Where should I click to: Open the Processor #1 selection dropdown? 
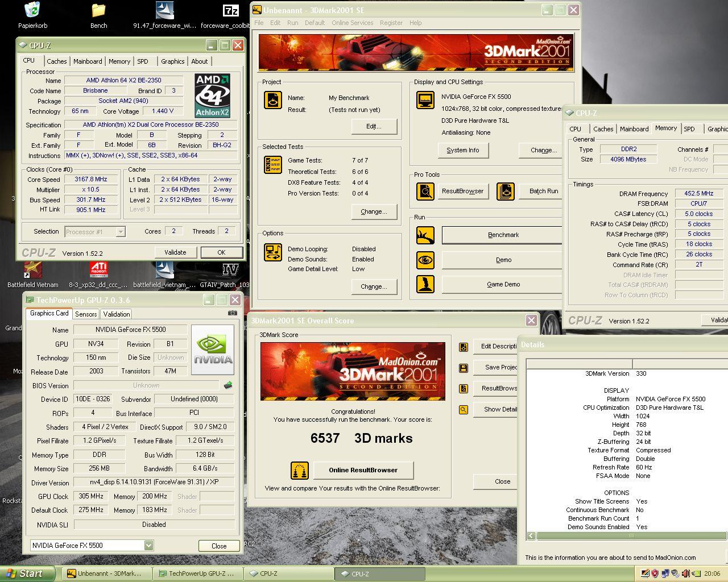(x=121, y=231)
